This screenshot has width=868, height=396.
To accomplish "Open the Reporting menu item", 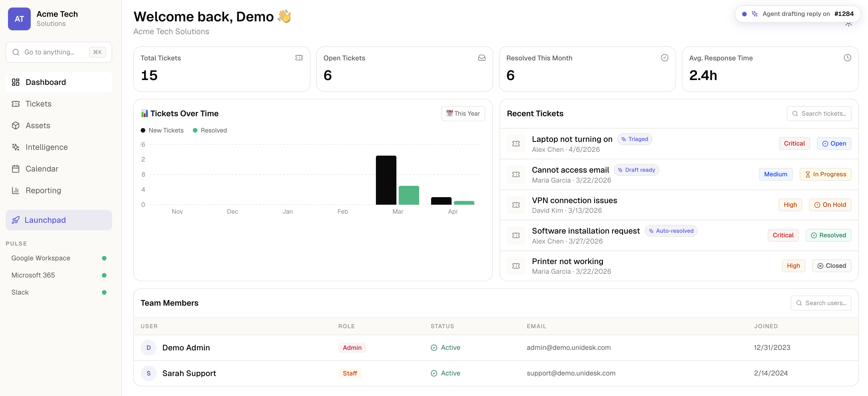I will pyautogui.click(x=59, y=190).
